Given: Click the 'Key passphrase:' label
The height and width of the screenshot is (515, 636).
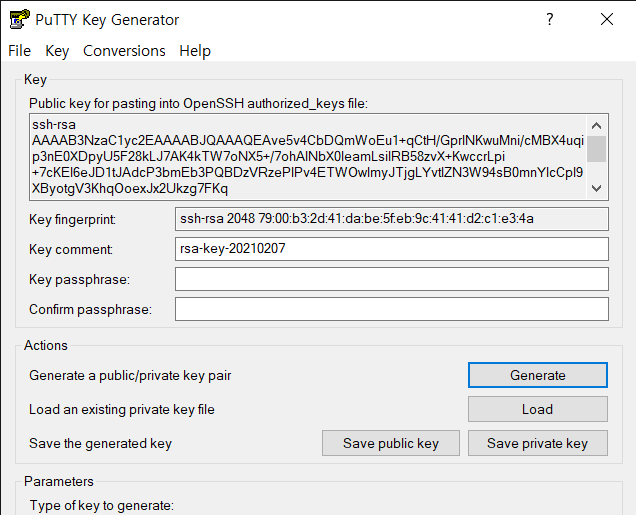Looking at the screenshot, I should pyautogui.click(x=80, y=279).
